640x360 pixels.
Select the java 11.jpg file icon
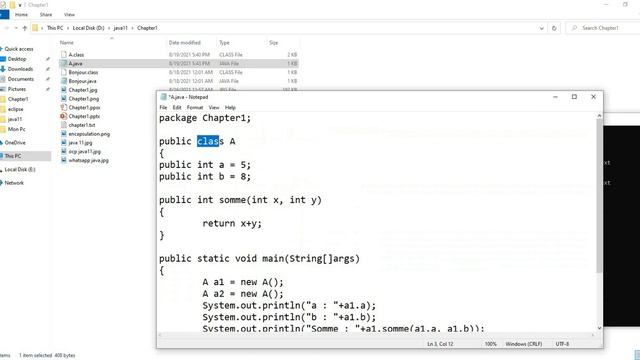tap(64, 142)
